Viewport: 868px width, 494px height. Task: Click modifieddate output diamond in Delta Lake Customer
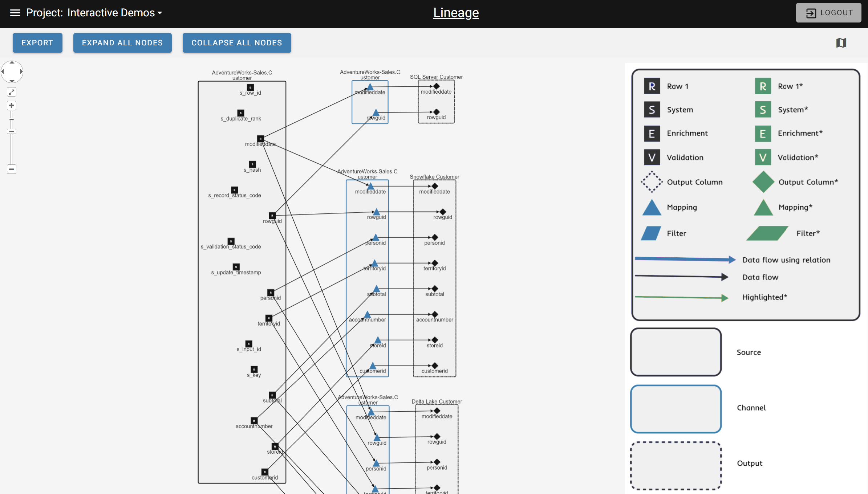(x=437, y=411)
